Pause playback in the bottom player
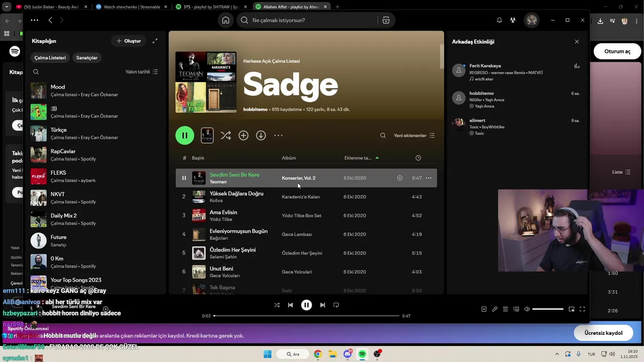 (x=306, y=305)
